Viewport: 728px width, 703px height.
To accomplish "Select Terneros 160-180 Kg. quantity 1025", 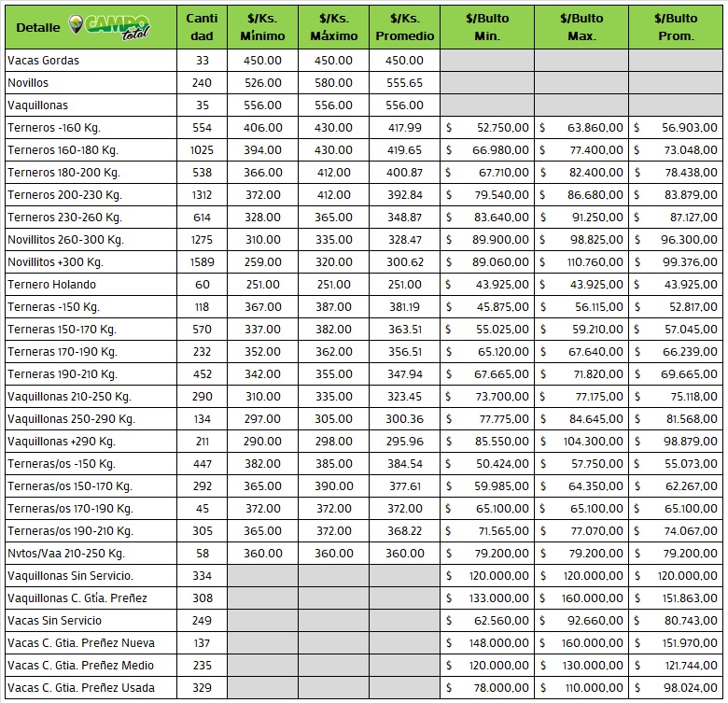I will (202, 150).
